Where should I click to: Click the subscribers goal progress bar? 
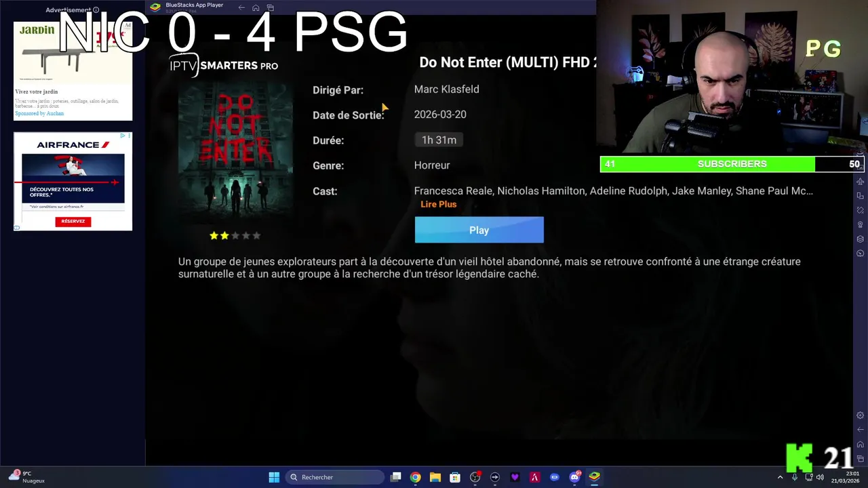coord(732,164)
